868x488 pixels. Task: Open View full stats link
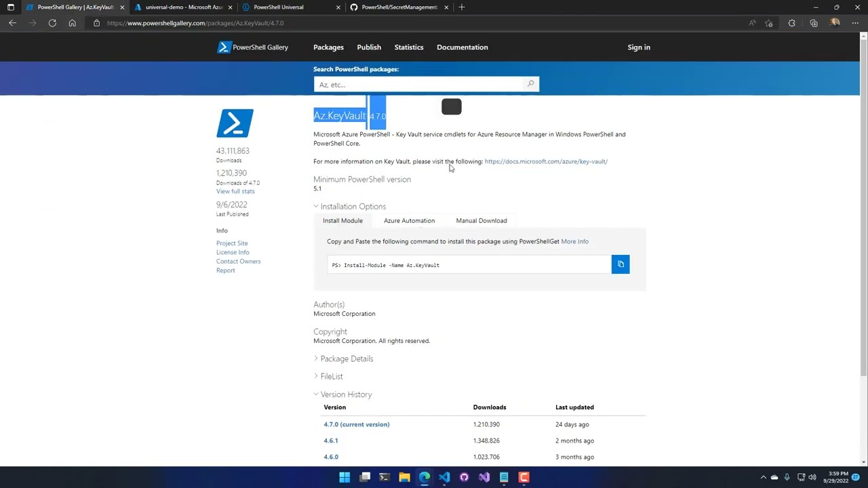[x=235, y=191]
